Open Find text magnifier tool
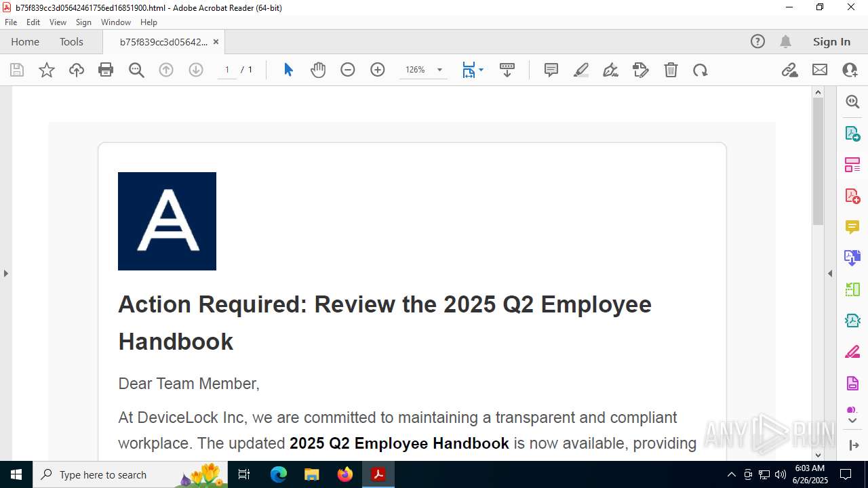 pyautogui.click(x=136, y=70)
